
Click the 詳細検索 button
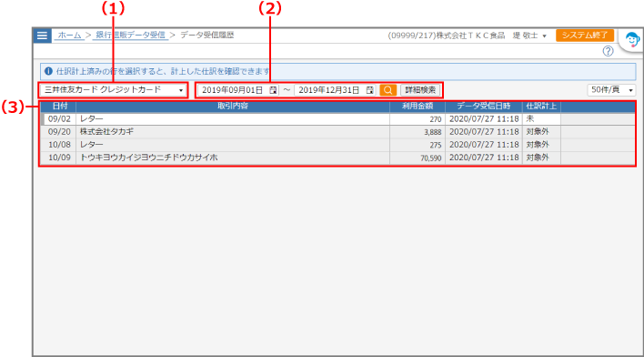(x=420, y=90)
